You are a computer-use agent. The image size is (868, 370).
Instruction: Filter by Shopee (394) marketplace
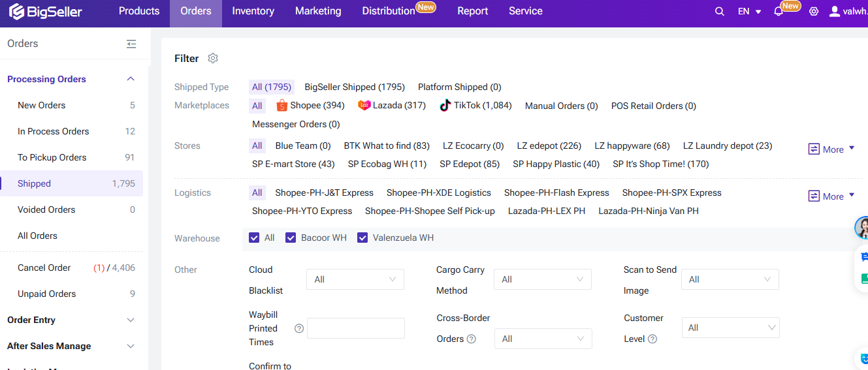(x=310, y=105)
